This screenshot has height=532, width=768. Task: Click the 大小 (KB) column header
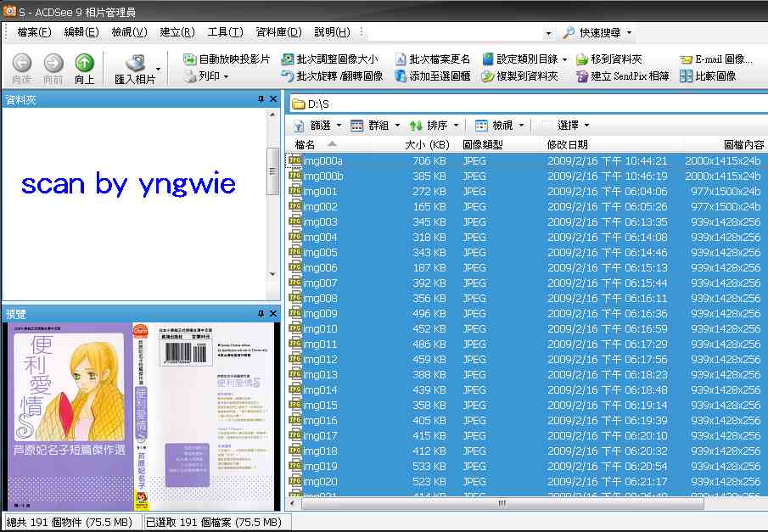427,145
